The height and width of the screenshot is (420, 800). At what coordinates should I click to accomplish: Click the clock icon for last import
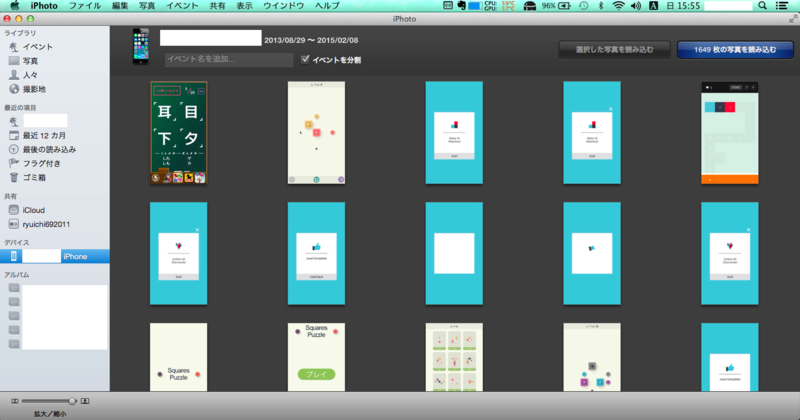click(x=14, y=150)
